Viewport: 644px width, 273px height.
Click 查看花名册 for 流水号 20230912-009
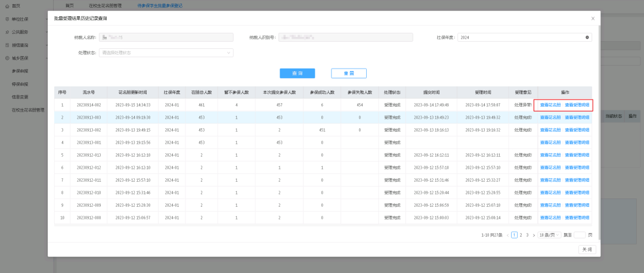pos(550,205)
